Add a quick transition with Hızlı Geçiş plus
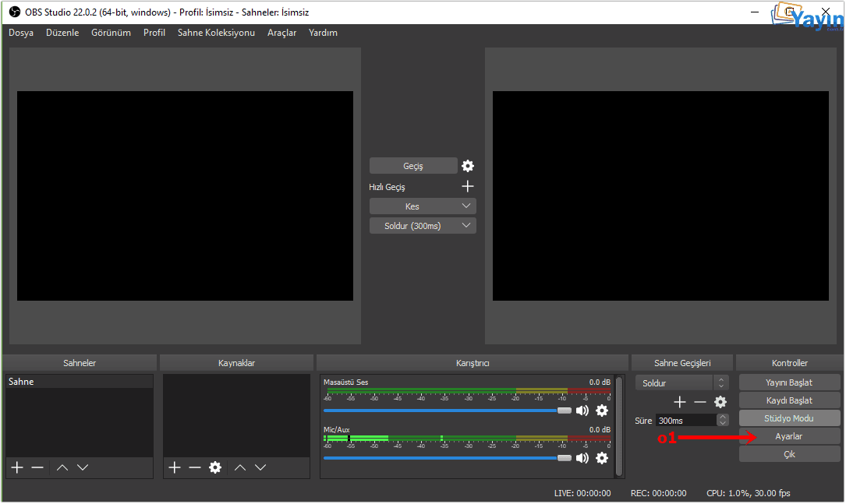The width and height of the screenshot is (846, 504). tap(468, 186)
